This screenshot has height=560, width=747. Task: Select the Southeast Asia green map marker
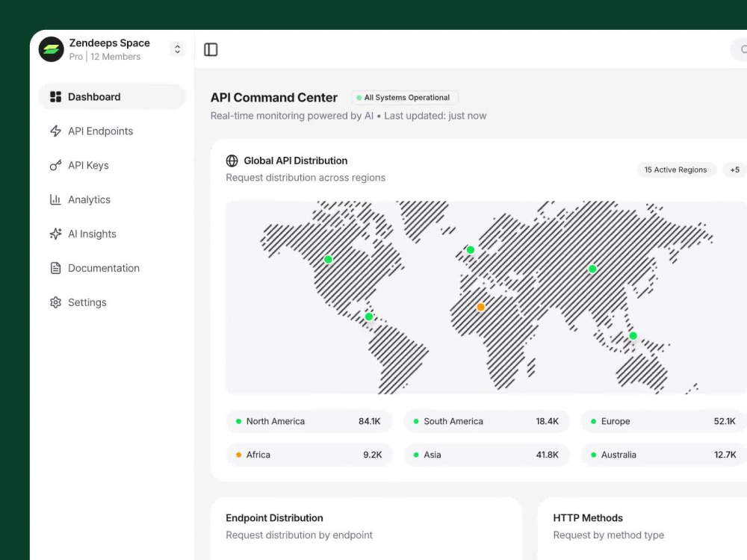[633, 336]
